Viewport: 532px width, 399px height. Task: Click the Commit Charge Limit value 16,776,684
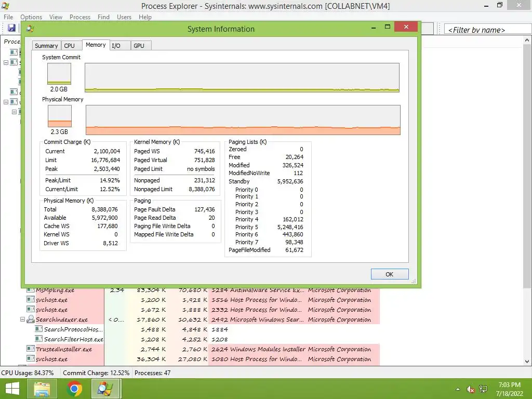click(105, 160)
